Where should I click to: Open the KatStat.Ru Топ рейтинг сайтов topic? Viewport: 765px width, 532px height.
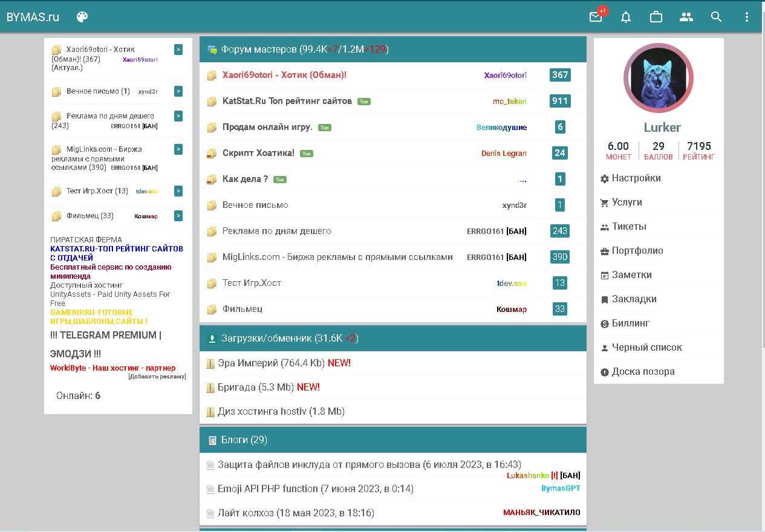pos(287,101)
